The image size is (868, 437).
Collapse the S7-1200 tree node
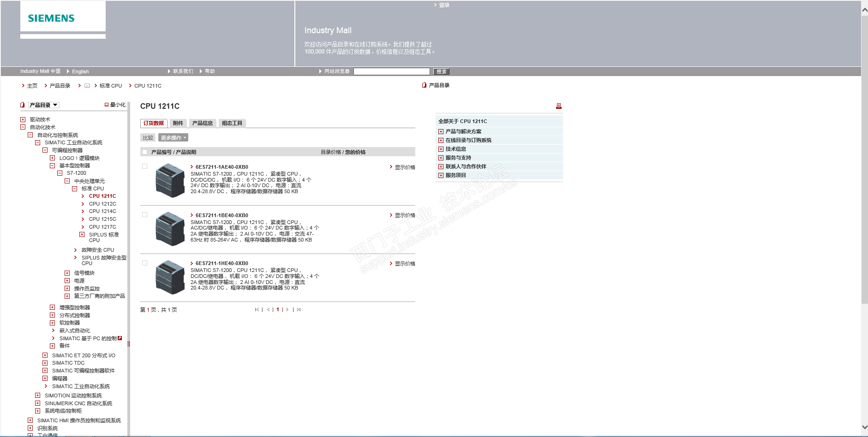(x=60, y=173)
